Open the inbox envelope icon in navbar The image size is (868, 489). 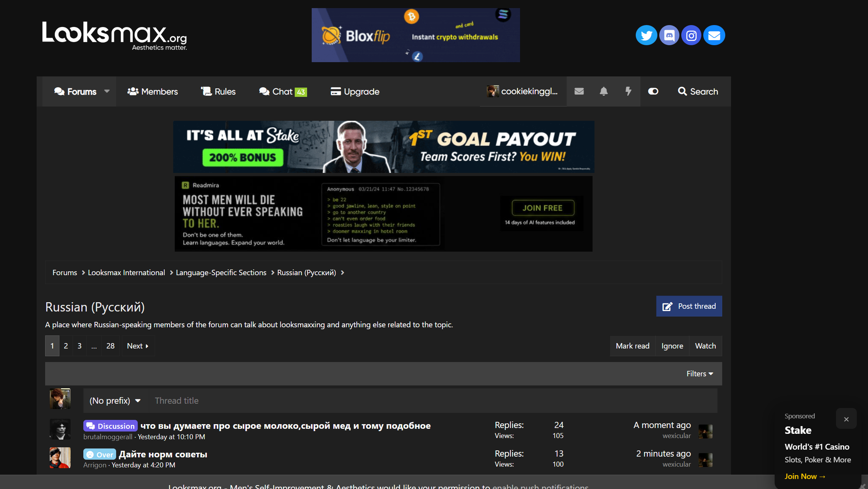tap(579, 91)
